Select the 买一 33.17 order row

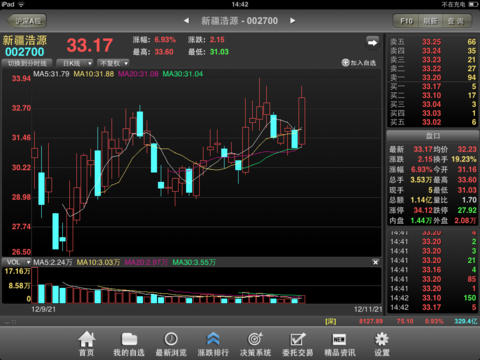tap(433, 87)
